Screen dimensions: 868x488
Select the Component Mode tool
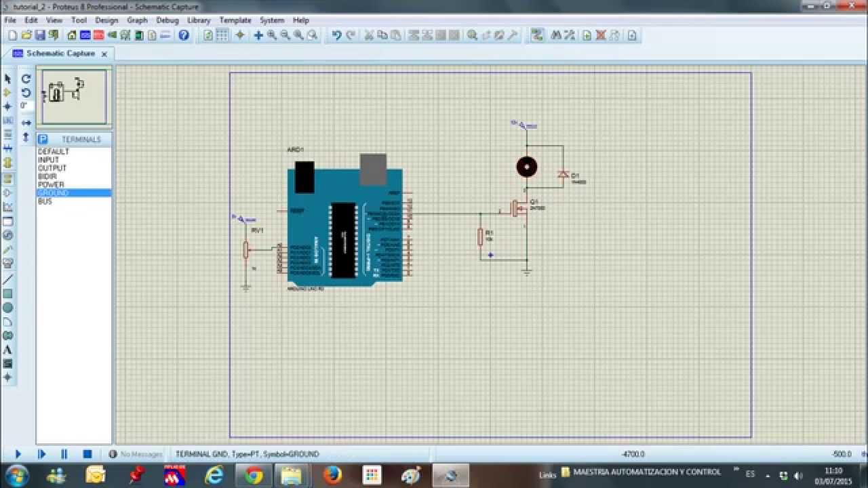tap(8, 93)
